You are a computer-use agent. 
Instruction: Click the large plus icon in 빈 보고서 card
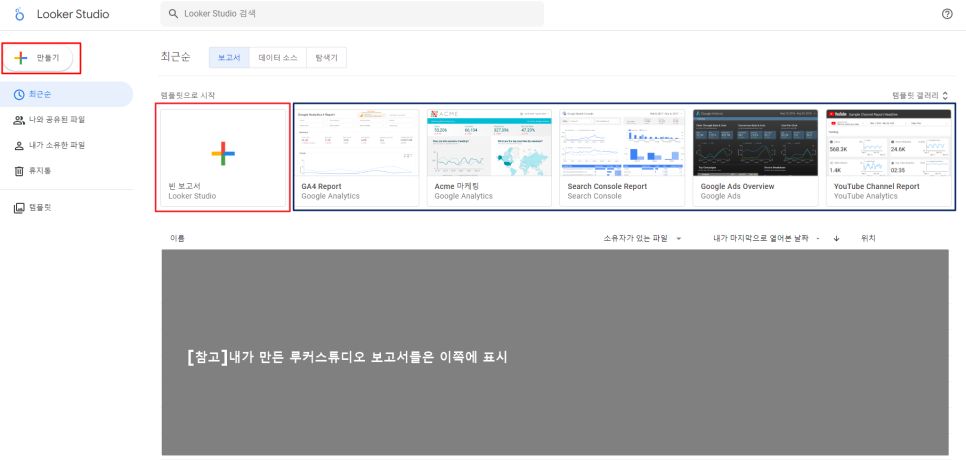point(223,153)
